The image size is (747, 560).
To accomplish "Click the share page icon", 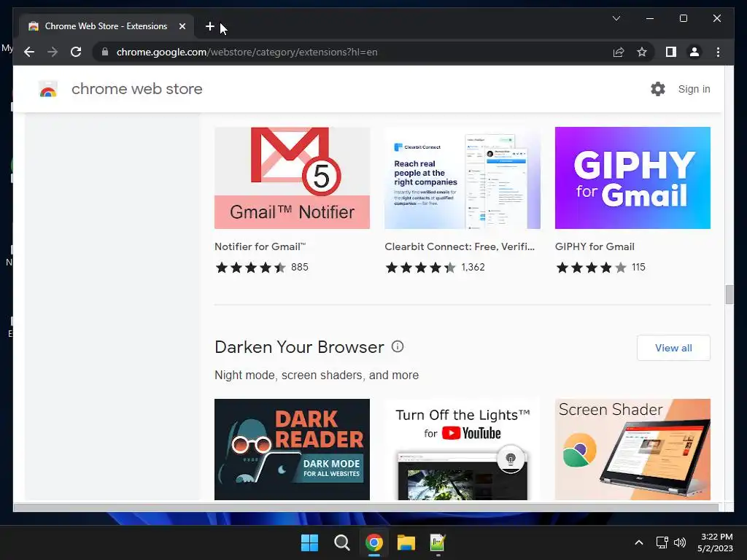I will point(619,52).
